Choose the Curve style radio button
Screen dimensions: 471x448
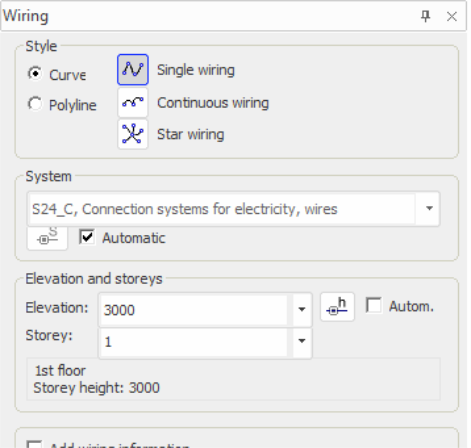coord(35,74)
